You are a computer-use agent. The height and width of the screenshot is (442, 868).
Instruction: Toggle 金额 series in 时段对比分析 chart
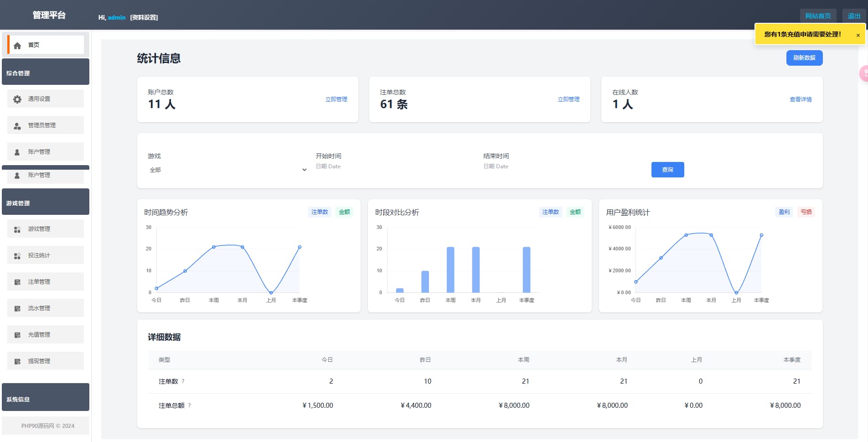click(575, 212)
